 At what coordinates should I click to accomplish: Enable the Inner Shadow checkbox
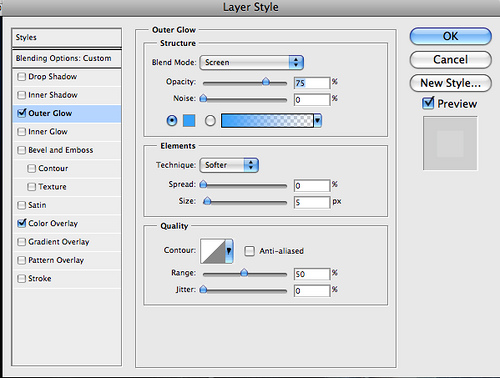tap(21, 95)
